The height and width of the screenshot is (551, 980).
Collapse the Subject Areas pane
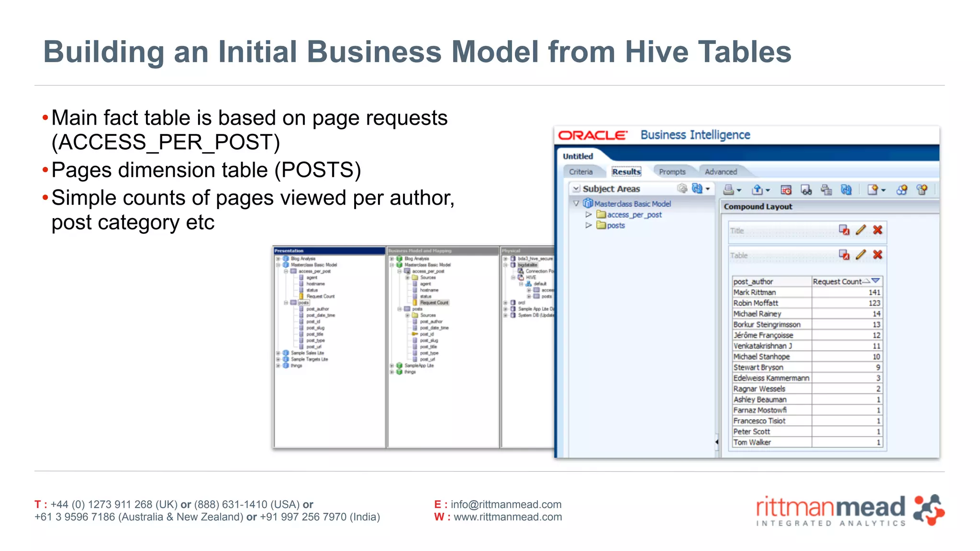click(576, 188)
